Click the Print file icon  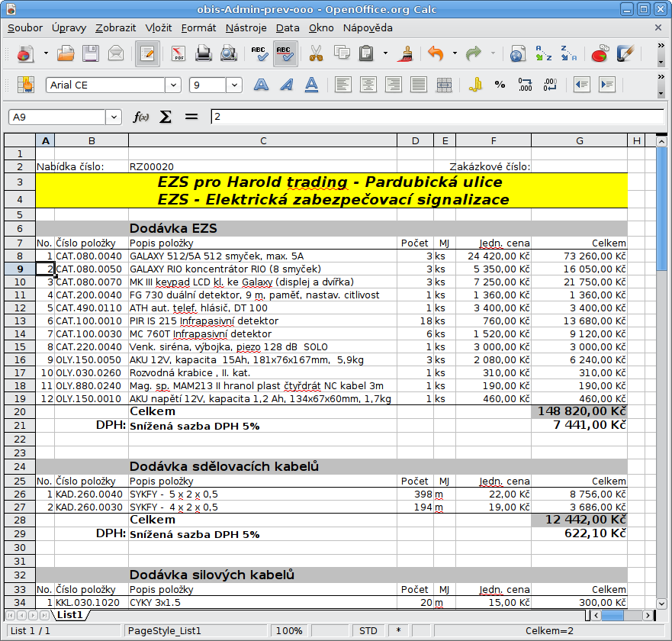(x=204, y=54)
